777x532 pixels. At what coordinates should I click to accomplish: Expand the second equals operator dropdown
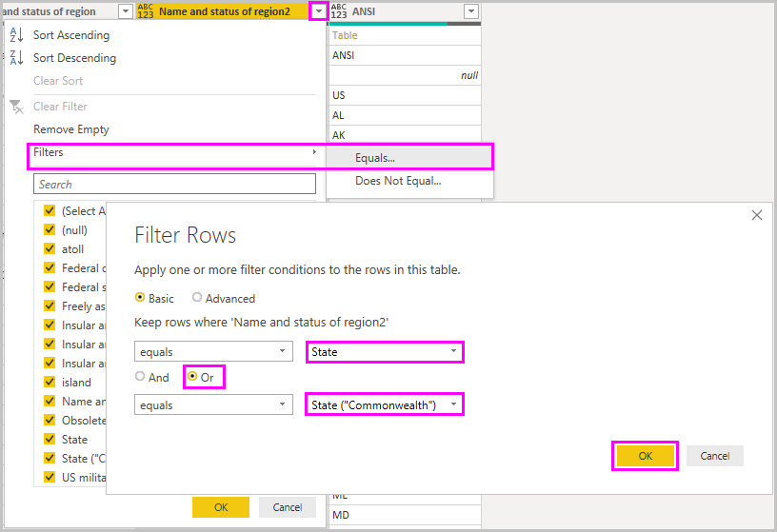pyautogui.click(x=282, y=404)
